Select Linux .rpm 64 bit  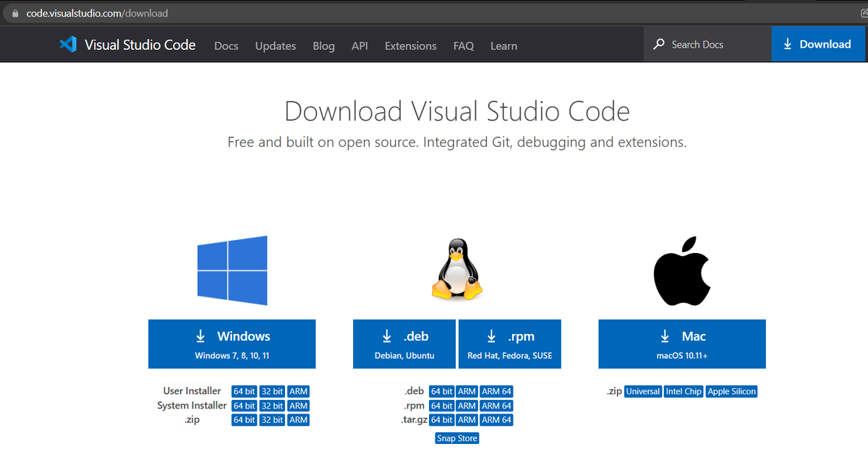[442, 406]
